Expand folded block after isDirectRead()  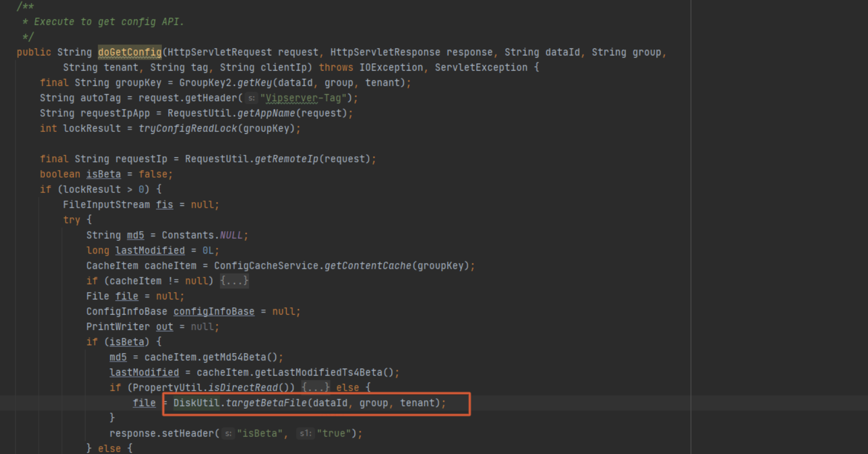pos(316,387)
